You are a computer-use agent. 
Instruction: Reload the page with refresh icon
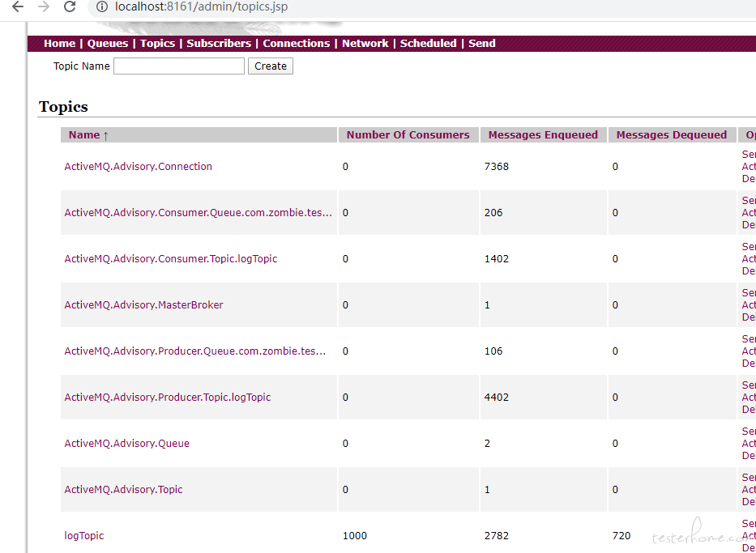[x=70, y=7]
